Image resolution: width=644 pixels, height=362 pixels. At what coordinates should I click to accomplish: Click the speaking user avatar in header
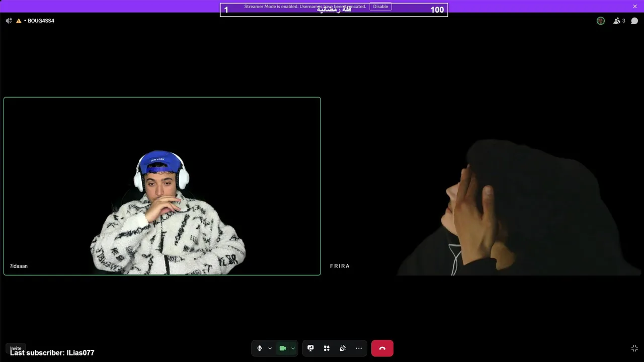601,21
